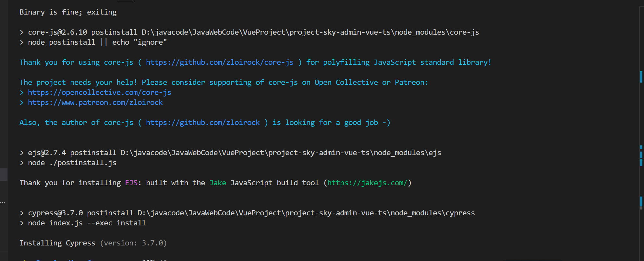Image resolution: width=644 pixels, height=261 pixels.
Task: Click the '(version: 3.7.0)' text
Action: point(133,243)
